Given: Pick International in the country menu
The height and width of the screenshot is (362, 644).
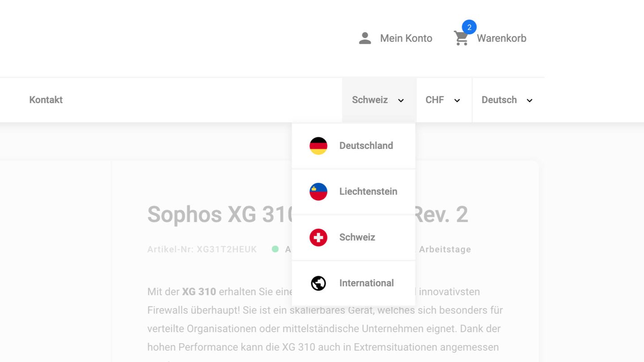Looking at the screenshot, I should pos(354,283).
